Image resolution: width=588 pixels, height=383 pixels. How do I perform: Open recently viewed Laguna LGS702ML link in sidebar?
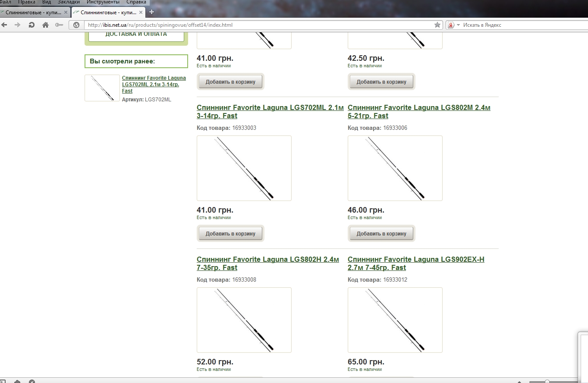[154, 85]
